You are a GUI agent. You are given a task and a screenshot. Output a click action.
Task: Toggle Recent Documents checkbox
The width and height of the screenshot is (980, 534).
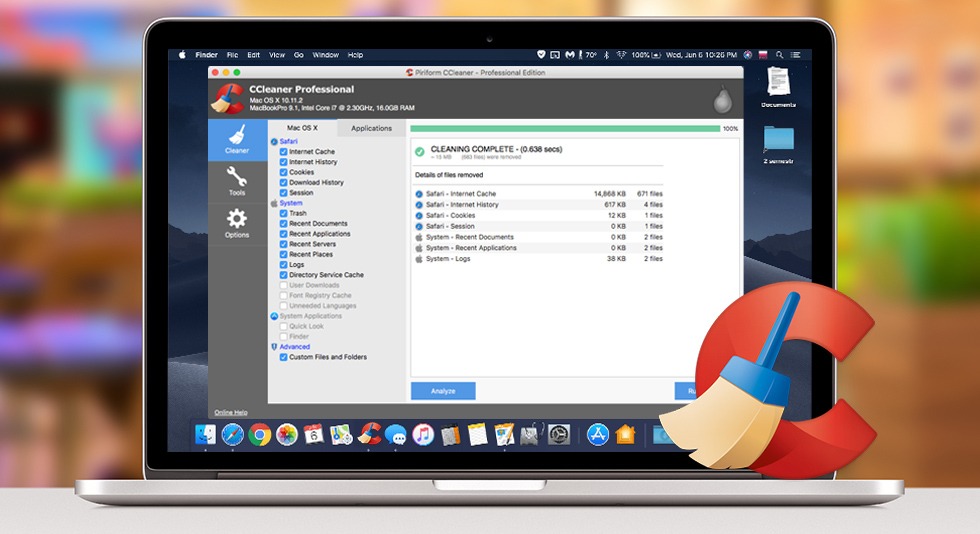[x=283, y=223]
